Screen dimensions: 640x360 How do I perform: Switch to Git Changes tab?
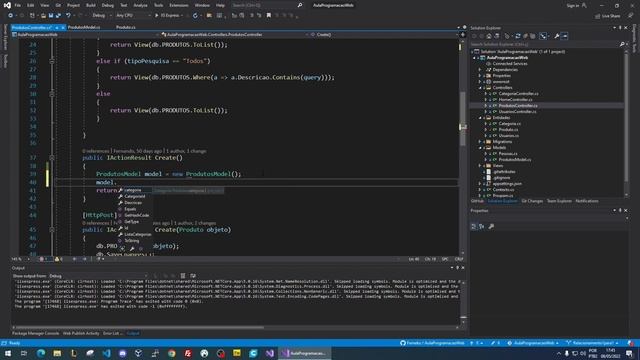coord(532,201)
